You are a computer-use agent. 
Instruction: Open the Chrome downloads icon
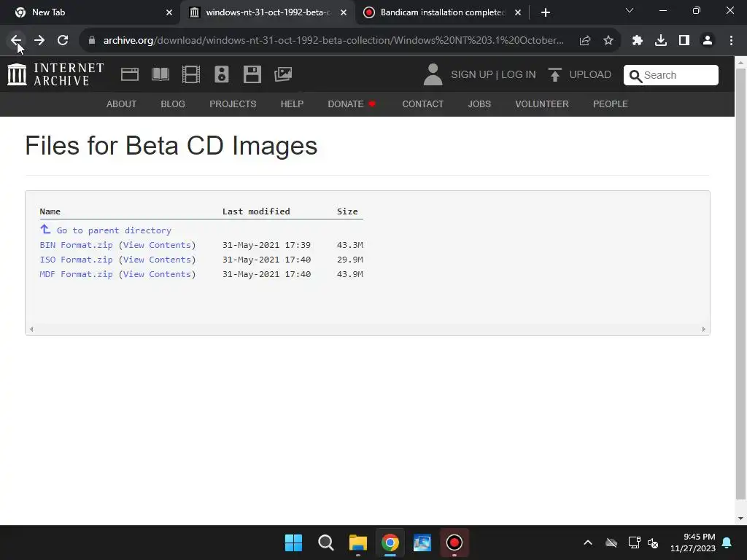click(x=661, y=41)
